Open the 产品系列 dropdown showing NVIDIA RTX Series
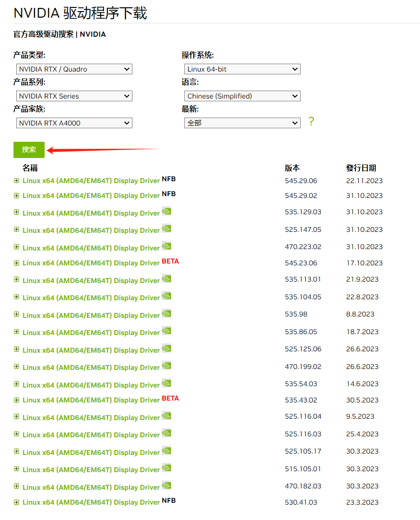420x520 pixels. coord(74,96)
